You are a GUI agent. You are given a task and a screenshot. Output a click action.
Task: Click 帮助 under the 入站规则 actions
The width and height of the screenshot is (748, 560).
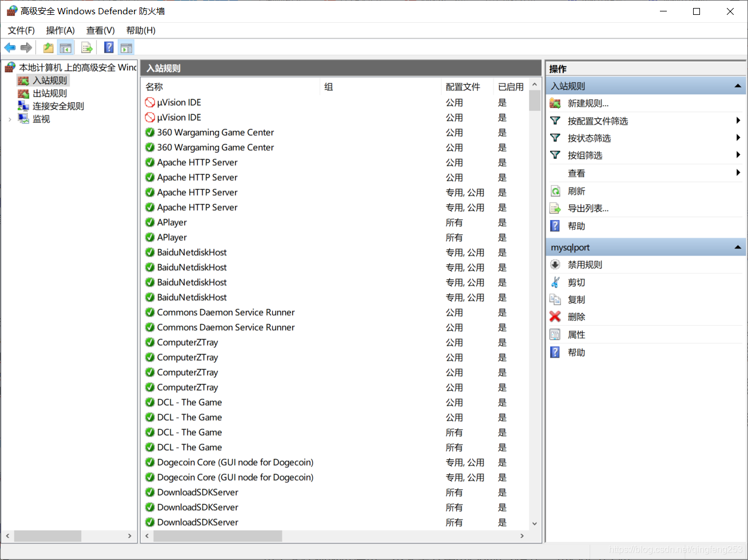pyautogui.click(x=576, y=226)
